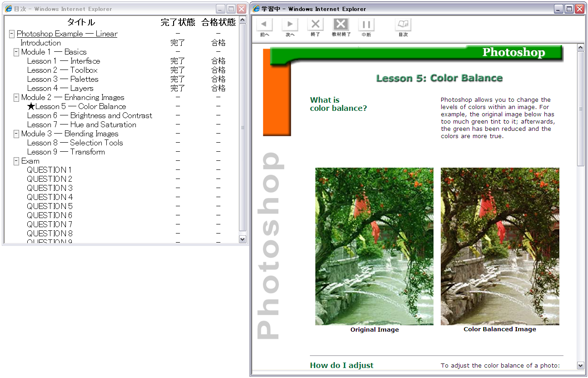Select Lesson 2 — Toolbox in the tree
The width and height of the screenshot is (588, 378).
pos(62,70)
